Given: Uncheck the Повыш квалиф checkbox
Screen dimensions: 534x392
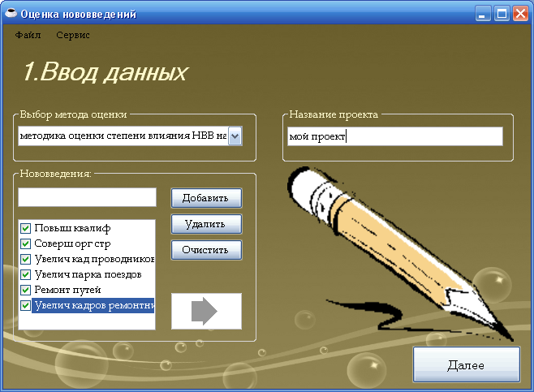Looking at the screenshot, I should click(25, 228).
